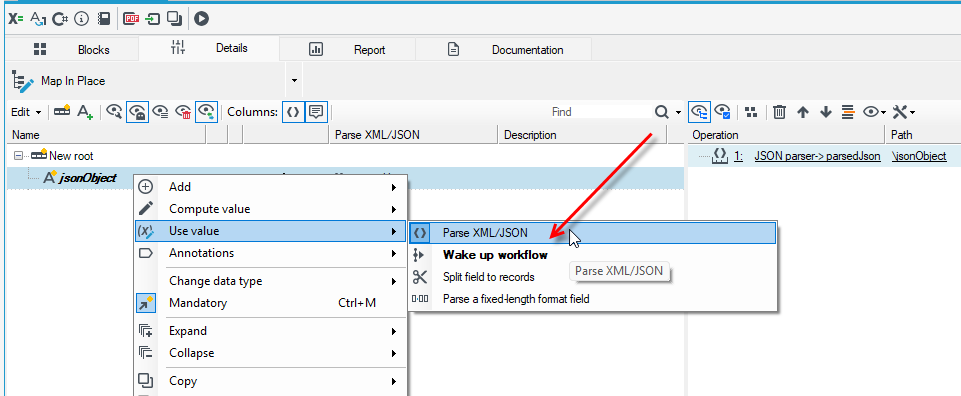This screenshot has height=396, width=961.
Task: Open the Documentation tab
Action: pyautogui.click(x=504, y=50)
